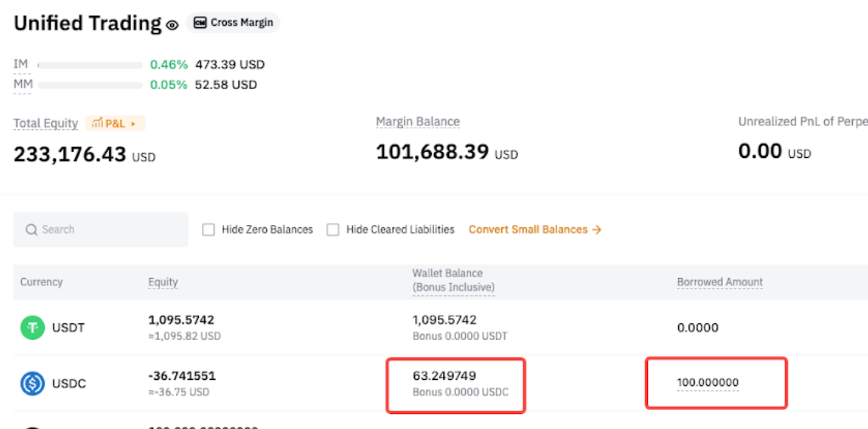Toggle the balance visibility eye icon

(172, 25)
